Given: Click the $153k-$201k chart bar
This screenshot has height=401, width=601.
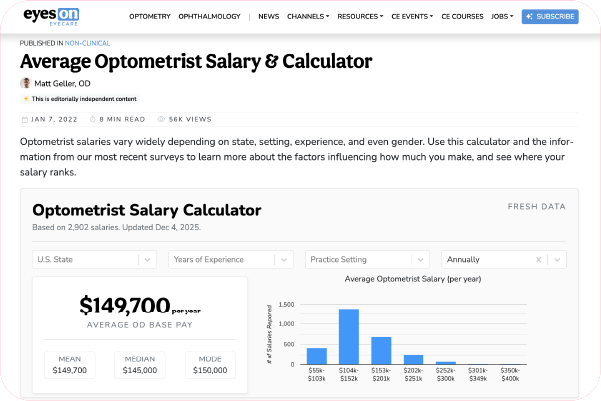Looking at the screenshot, I should pos(381,350).
